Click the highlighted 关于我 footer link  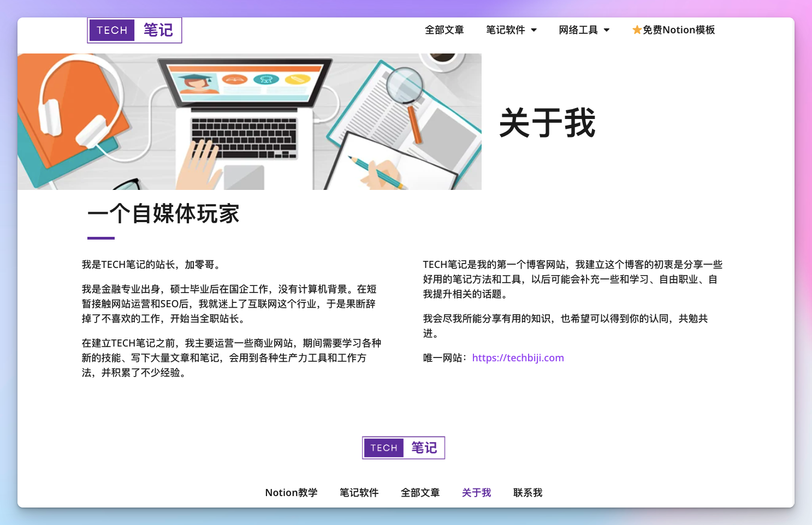click(x=476, y=492)
